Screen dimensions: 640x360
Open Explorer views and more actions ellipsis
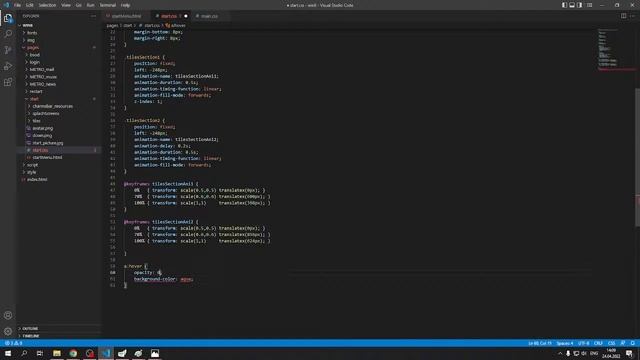(93, 16)
